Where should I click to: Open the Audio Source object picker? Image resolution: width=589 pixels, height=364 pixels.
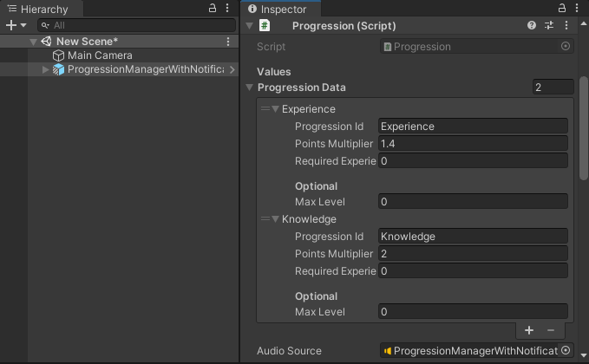[x=566, y=350]
